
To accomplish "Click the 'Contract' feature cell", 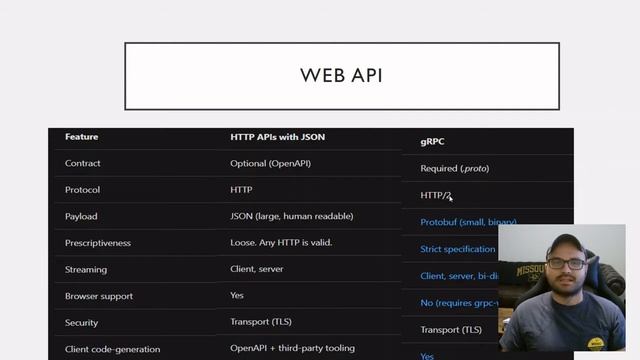I will pyautogui.click(x=82, y=163).
